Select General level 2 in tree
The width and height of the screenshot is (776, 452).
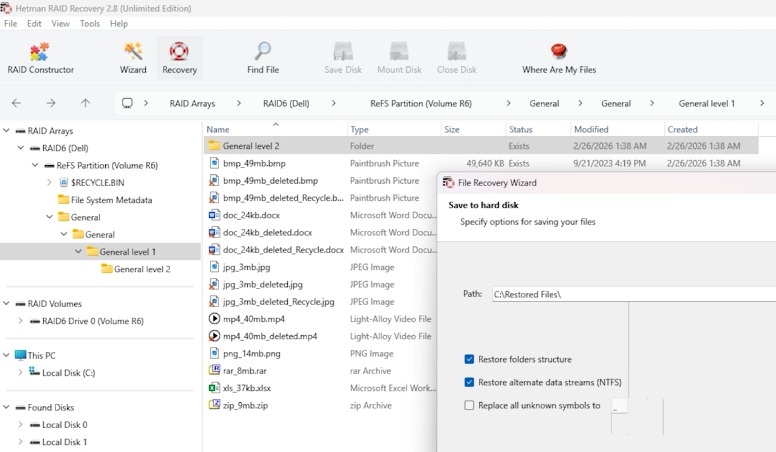[142, 269]
